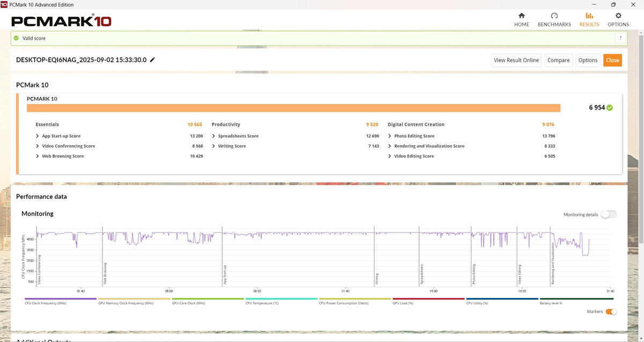Click the options gear icon

[618, 16]
